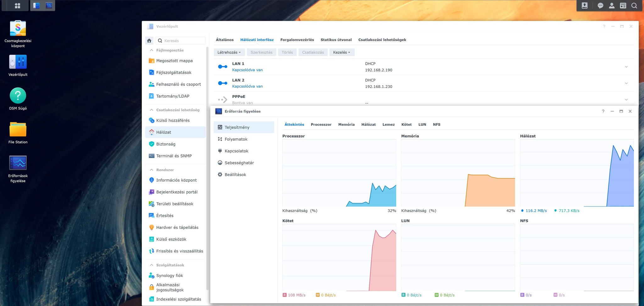
Task: Click the main menu grid icon
Action: [18, 6]
